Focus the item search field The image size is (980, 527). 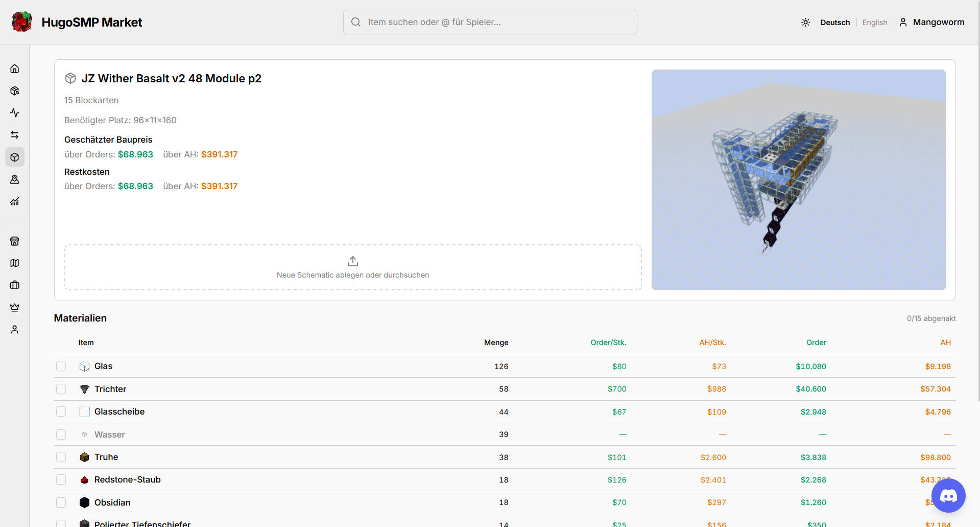pyautogui.click(x=490, y=22)
